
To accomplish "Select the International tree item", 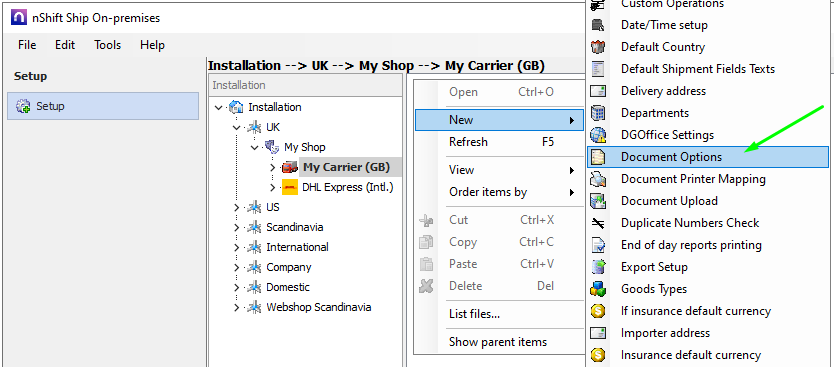I will point(297,247).
